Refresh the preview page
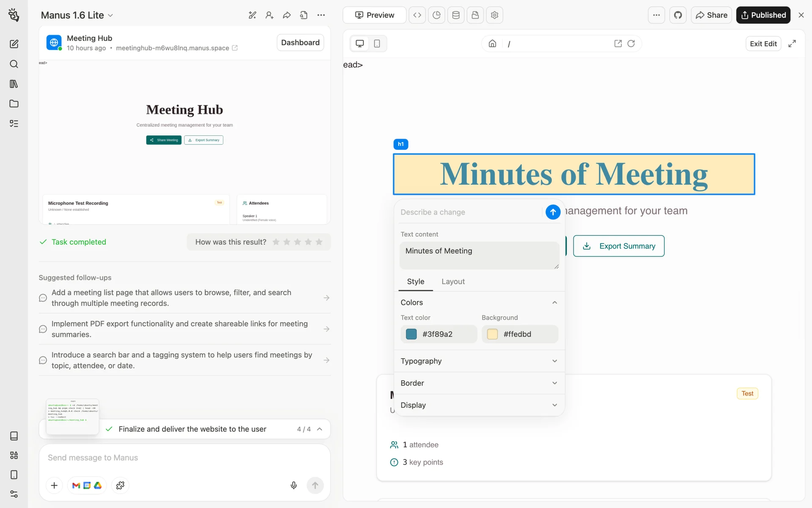The width and height of the screenshot is (812, 508). pos(631,44)
